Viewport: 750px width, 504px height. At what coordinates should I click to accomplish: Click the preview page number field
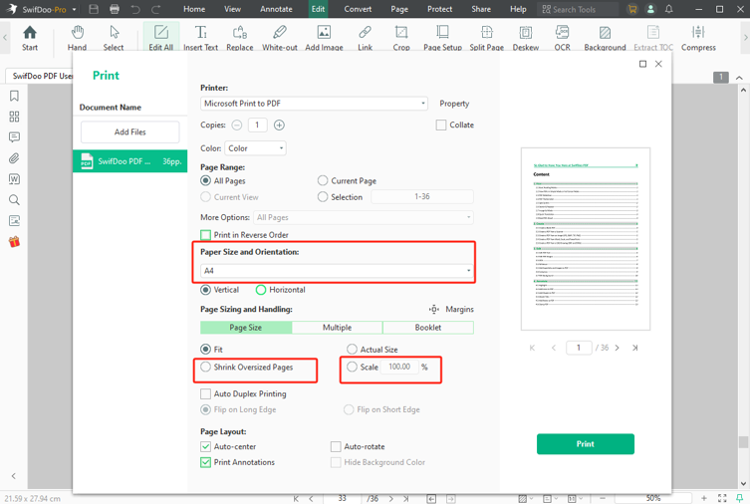pos(578,348)
